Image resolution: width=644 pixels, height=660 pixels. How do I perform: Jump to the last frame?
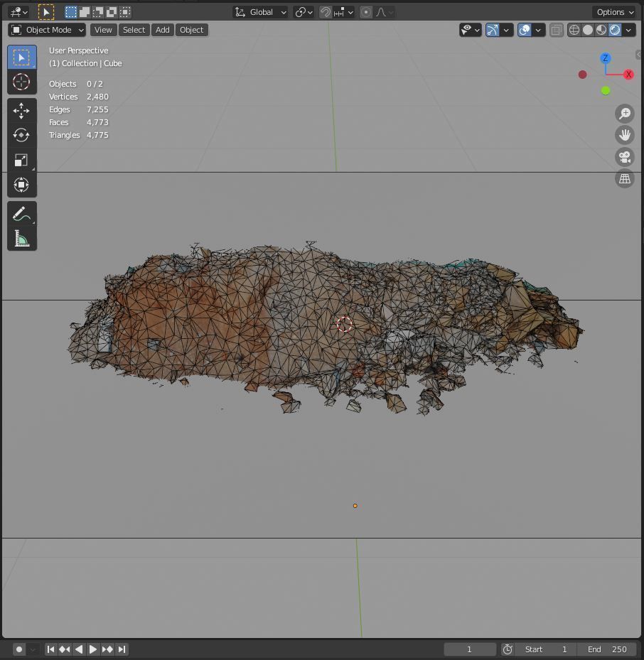pyautogui.click(x=122, y=649)
